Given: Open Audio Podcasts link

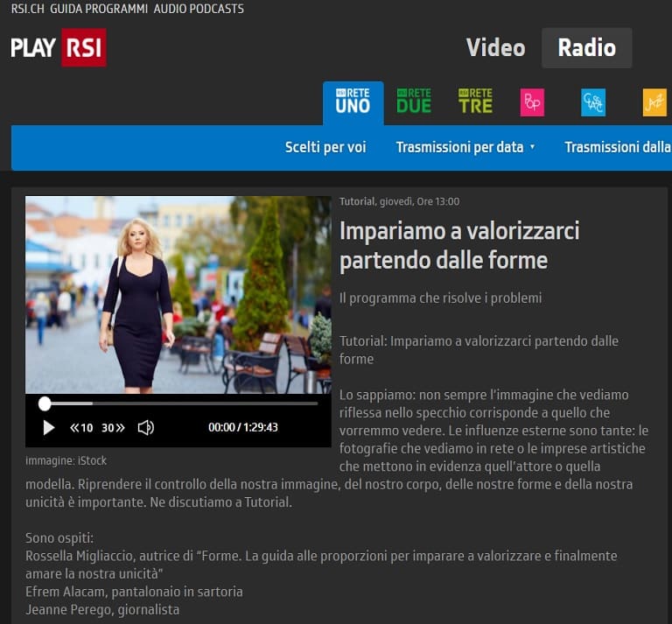Looking at the screenshot, I should 199,9.
